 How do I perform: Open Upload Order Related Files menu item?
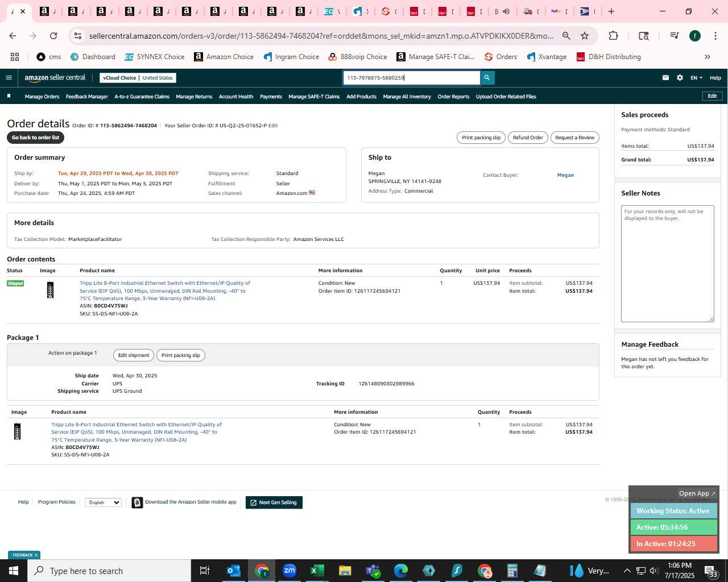[x=506, y=97]
